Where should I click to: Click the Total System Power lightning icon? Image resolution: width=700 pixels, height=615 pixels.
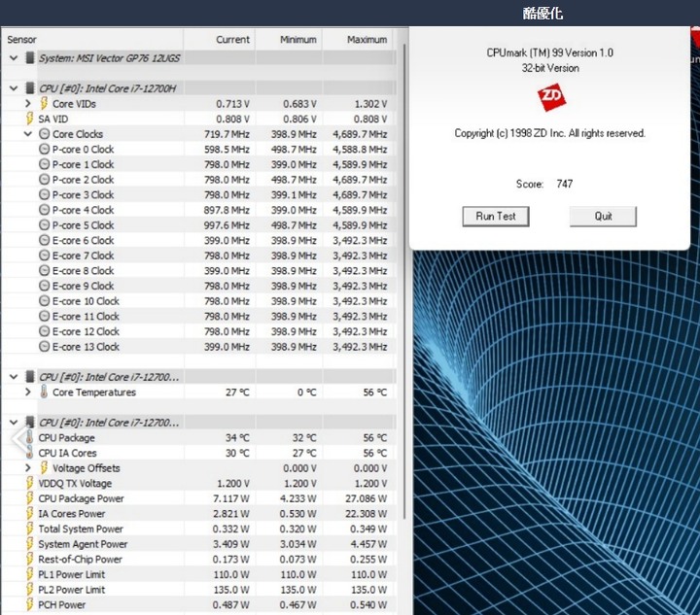29,529
